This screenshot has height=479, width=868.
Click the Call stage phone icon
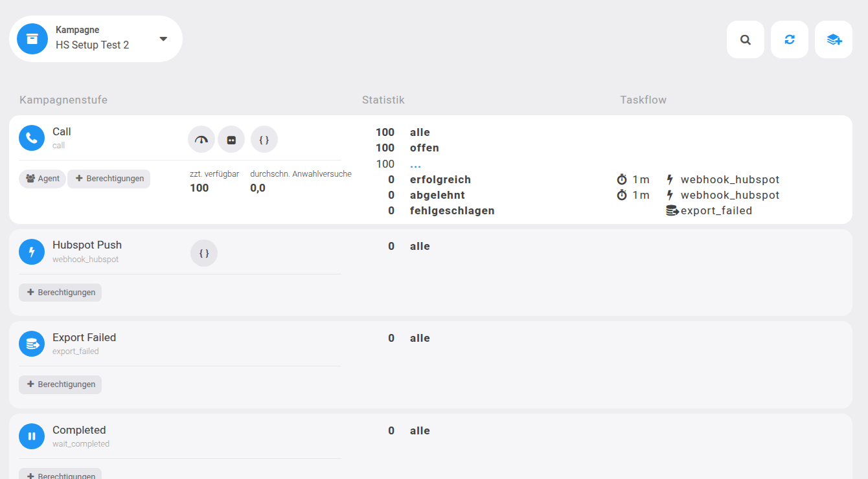click(32, 138)
